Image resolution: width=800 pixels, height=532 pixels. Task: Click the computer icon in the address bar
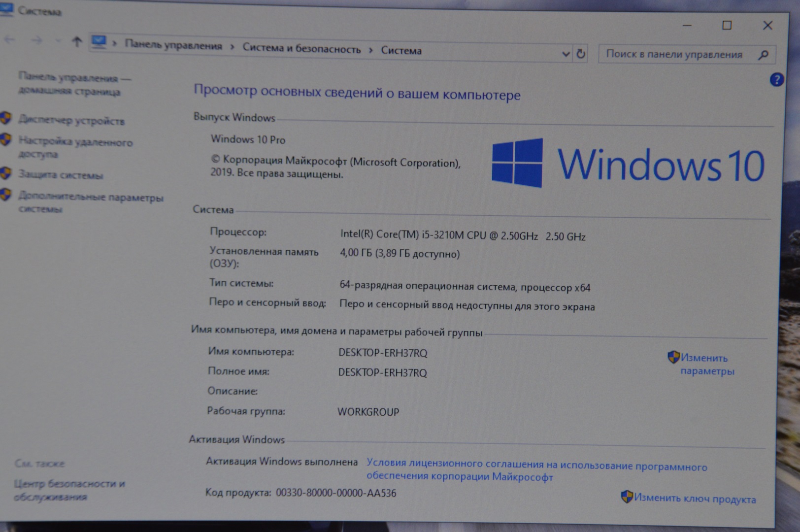[99, 42]
